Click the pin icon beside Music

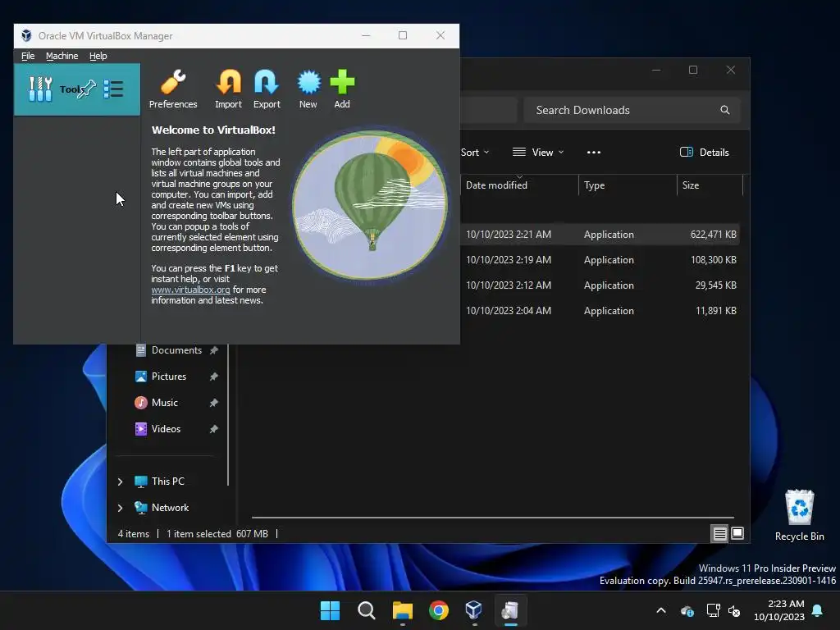[x=214, y=403]
